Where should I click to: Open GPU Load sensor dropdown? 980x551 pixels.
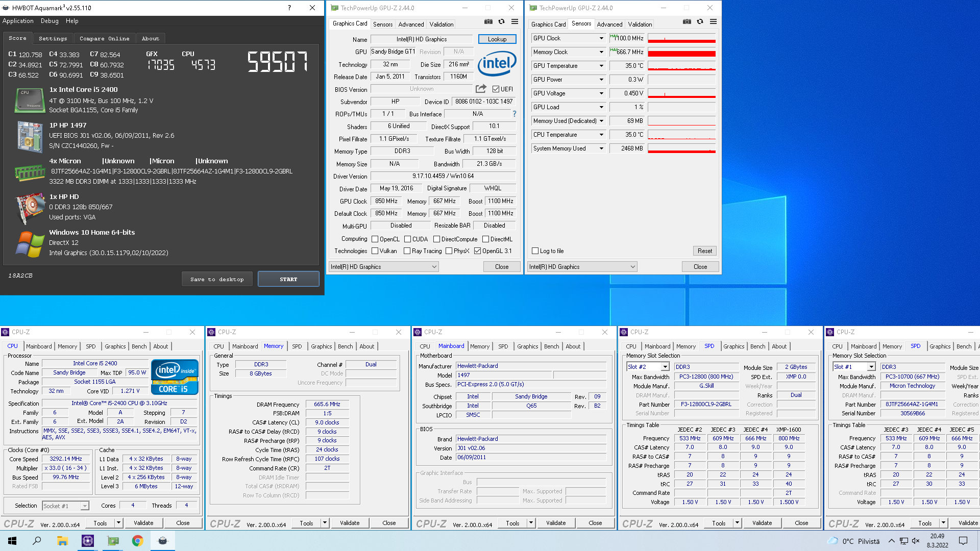tap(601, 107)
